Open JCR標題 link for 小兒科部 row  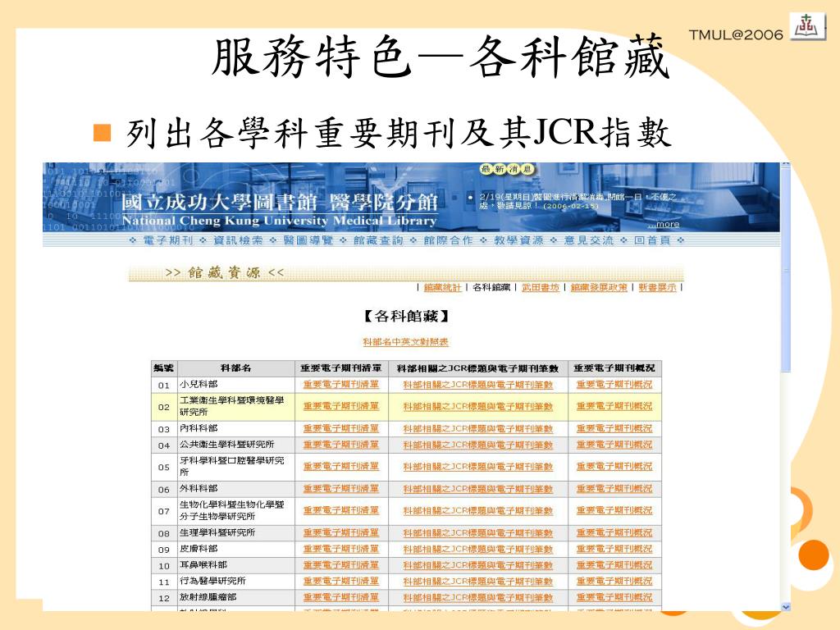coord(478,385)
